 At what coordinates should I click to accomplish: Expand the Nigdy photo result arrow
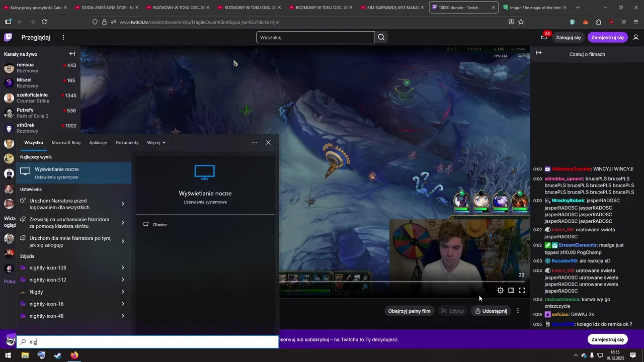pyautogui.click(x=123, y=292)
